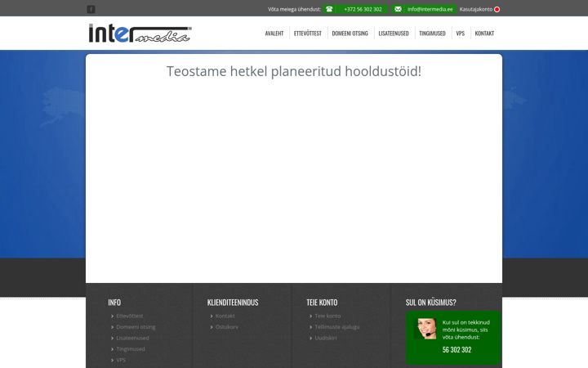This screenshot has height=368, width=588.
Task: Open Ettevõttest menu item
Action: [308, 34]
